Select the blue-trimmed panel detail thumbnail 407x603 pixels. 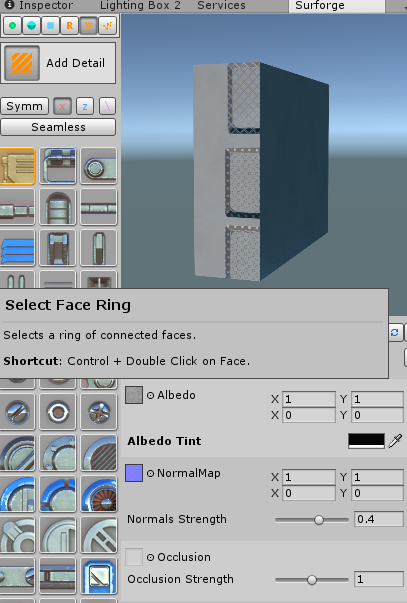click(58, 166)
